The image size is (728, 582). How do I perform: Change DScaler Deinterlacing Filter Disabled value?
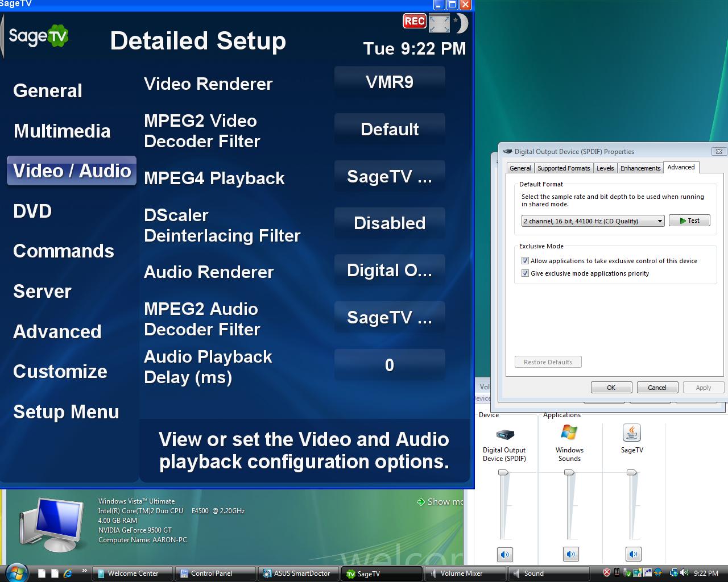(390, 223)
